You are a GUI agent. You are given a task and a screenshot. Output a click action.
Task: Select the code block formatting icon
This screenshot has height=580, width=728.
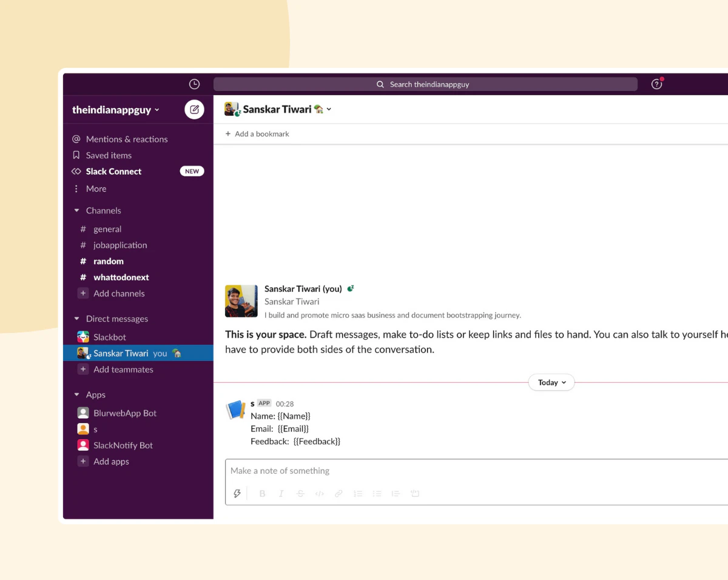tap(415, 493)
